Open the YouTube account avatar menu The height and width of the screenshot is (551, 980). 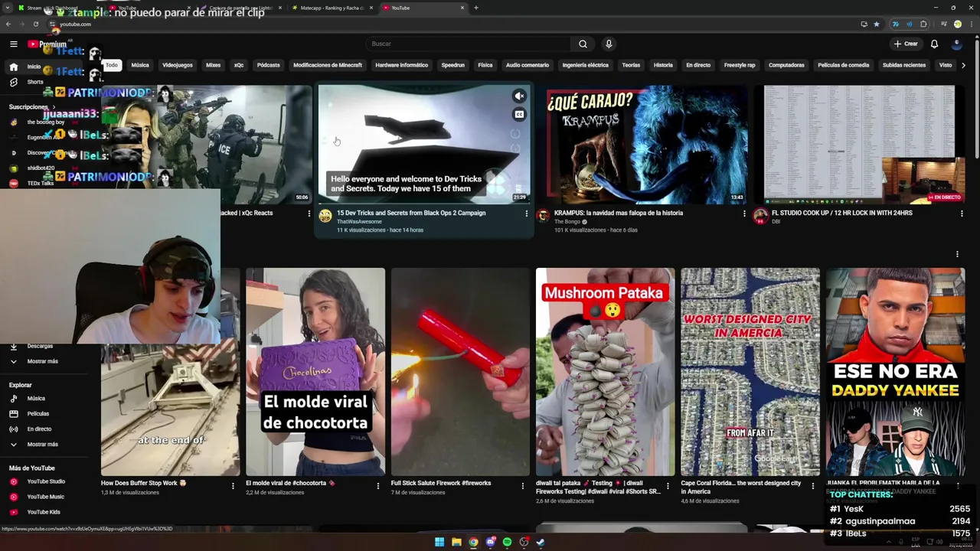[x=957, y=44]
